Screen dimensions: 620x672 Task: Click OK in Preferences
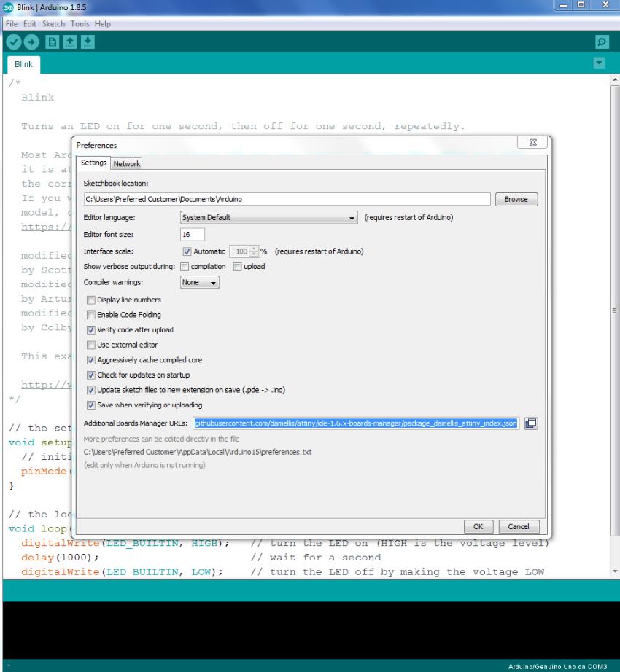click(478, 527)
